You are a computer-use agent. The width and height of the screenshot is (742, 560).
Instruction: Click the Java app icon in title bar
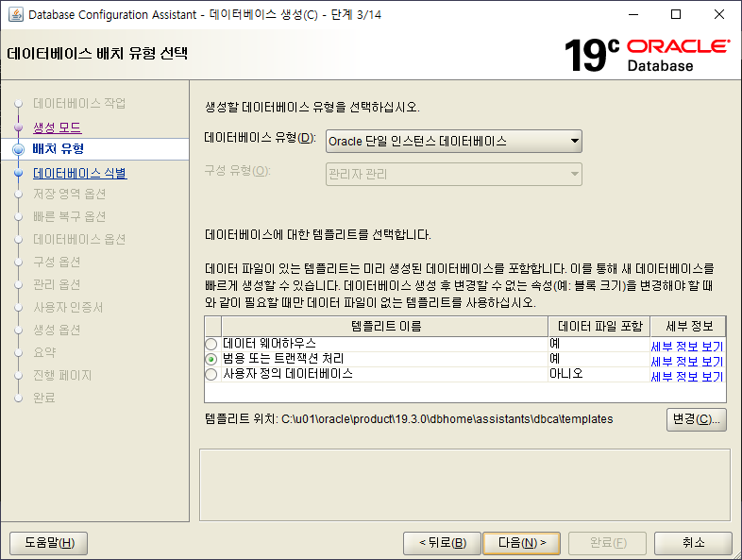tap(16, 15)
